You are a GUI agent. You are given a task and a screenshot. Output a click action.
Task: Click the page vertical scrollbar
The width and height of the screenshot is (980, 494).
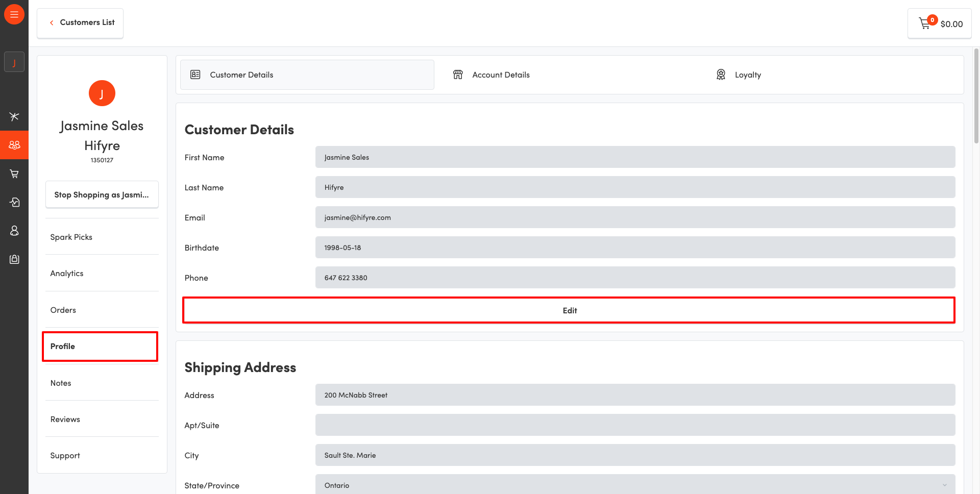[x=976, y=97]
